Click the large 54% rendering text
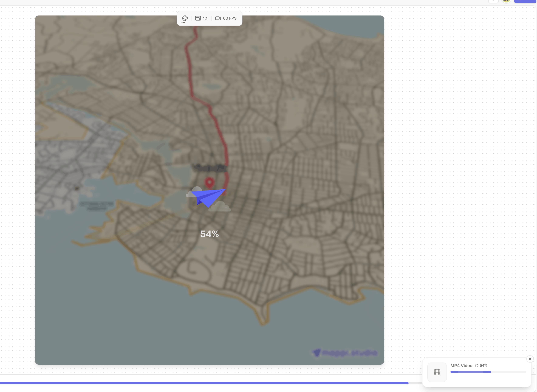The height and width of the screenshot is (392, 537). pos(209,234)
